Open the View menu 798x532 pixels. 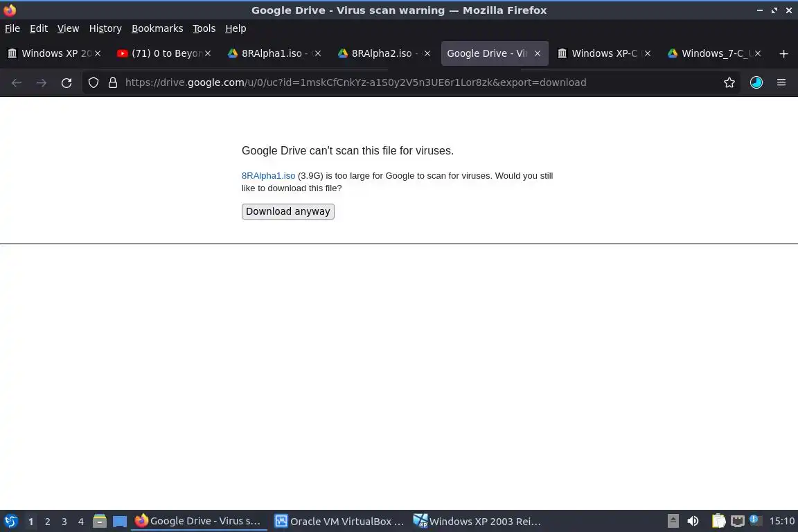point(68,28)
